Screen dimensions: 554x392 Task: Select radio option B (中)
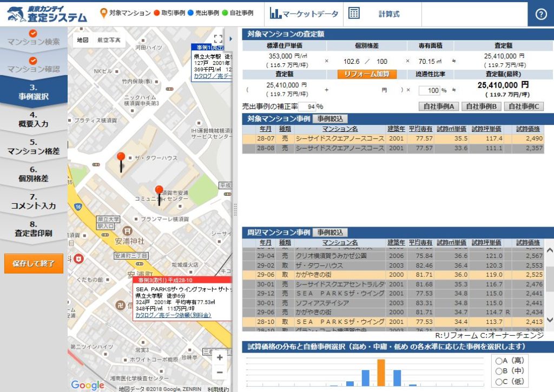pyautogui.click(x=498, y=371)
